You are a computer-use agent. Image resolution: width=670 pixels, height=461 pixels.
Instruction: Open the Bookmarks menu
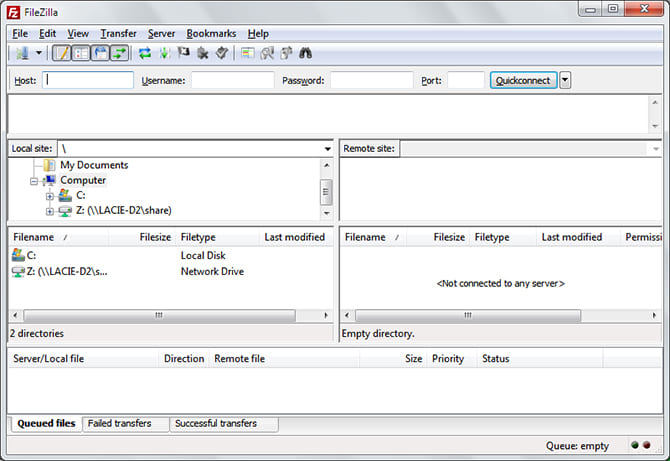(211, 33)
